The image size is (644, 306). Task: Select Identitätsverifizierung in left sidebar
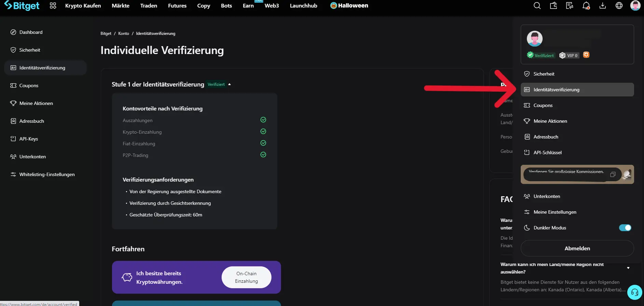45,68
